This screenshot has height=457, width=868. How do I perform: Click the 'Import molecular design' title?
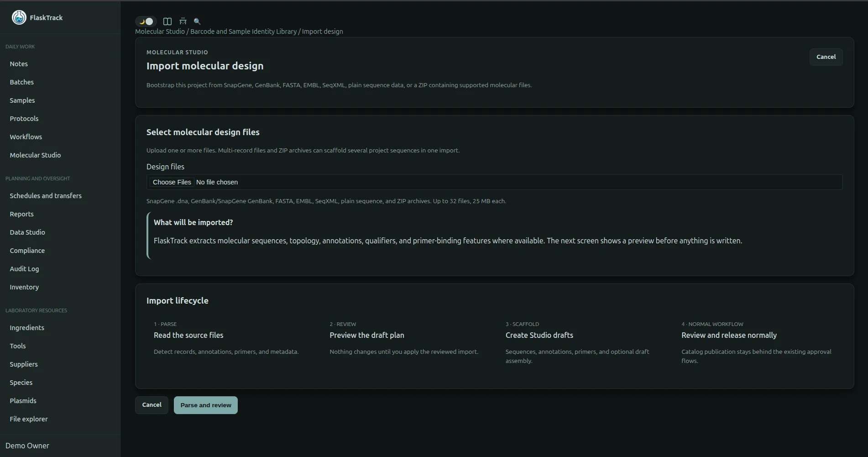point(205,66)
